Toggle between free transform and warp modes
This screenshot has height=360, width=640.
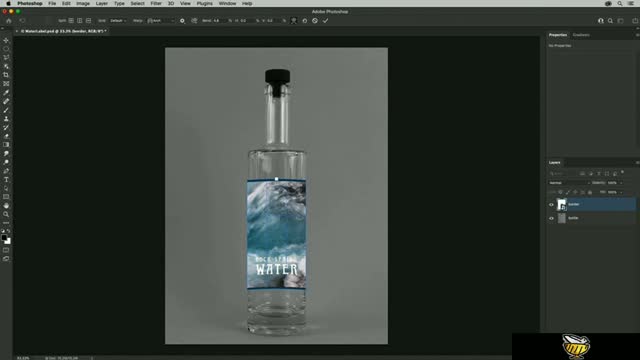tap(294, 20)
